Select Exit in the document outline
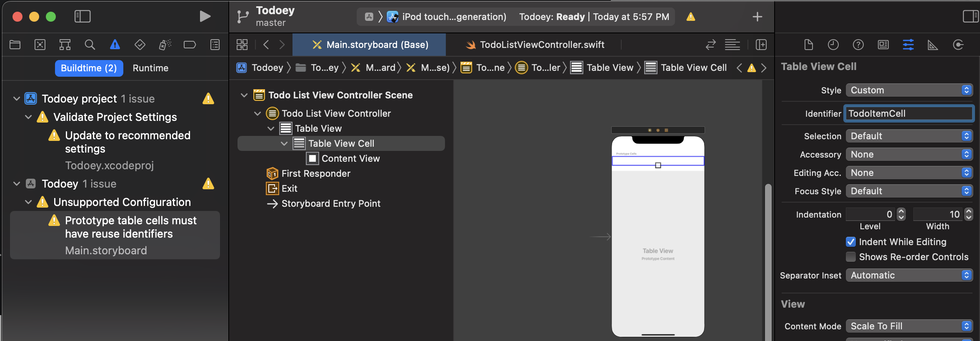This screenshot has width=980, height=341. tap(282, 188)
